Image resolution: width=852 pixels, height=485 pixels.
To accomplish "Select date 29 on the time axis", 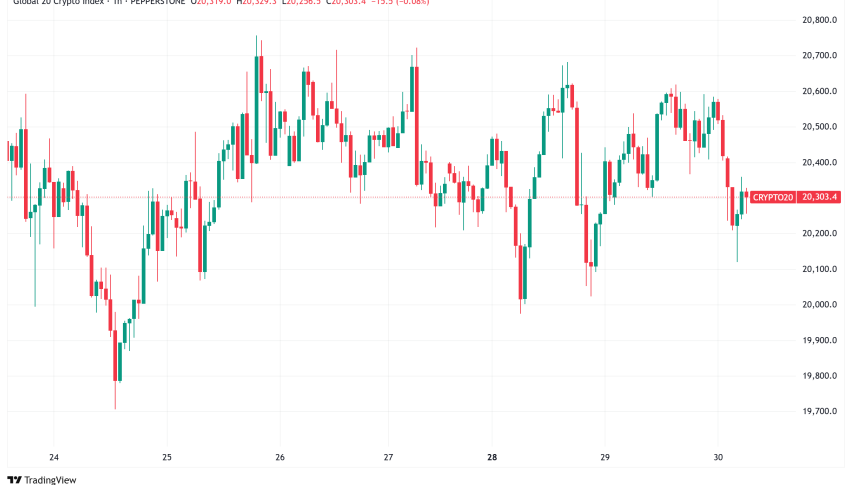I will click(604, 457).
